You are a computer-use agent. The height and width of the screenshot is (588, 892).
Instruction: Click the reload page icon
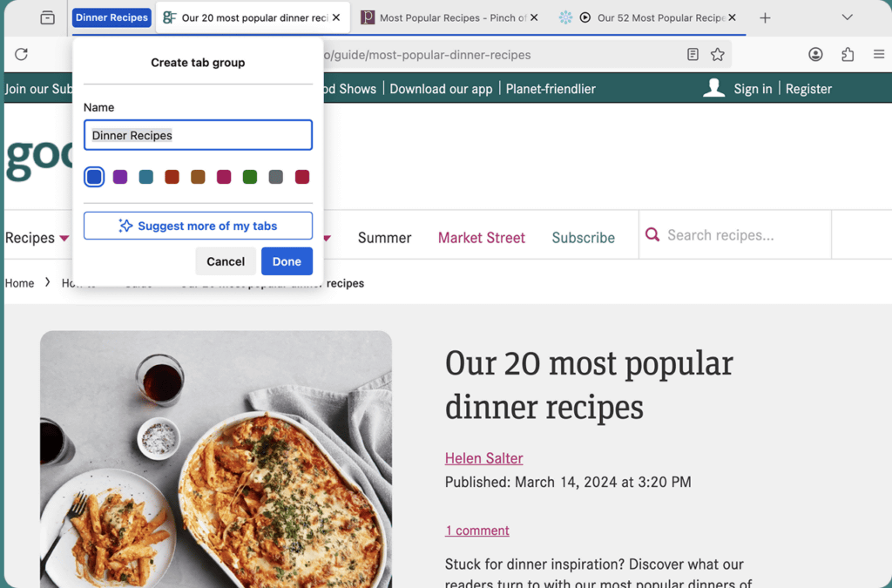(22, 54)
